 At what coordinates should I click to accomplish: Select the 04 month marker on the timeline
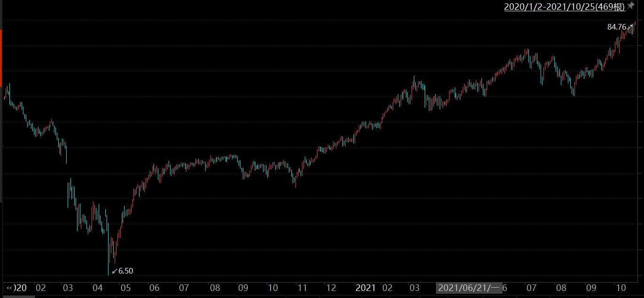pyautogui.click(x=97, y=288)
